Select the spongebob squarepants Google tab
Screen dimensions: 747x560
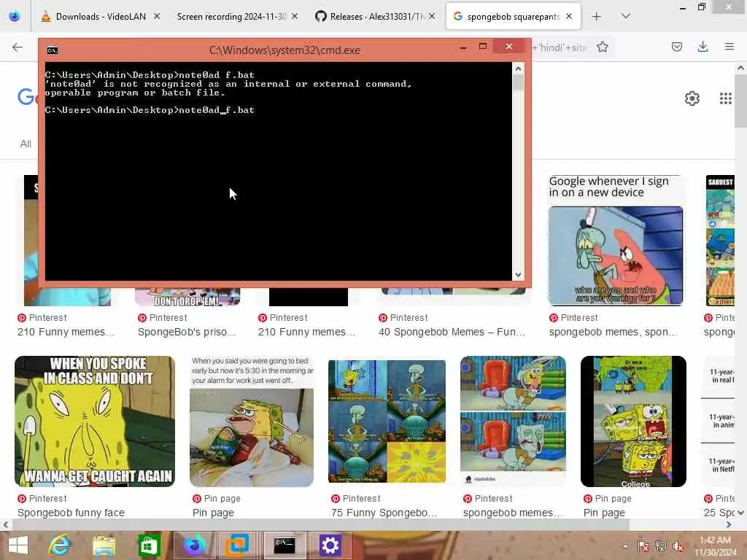tap(506, 17)
